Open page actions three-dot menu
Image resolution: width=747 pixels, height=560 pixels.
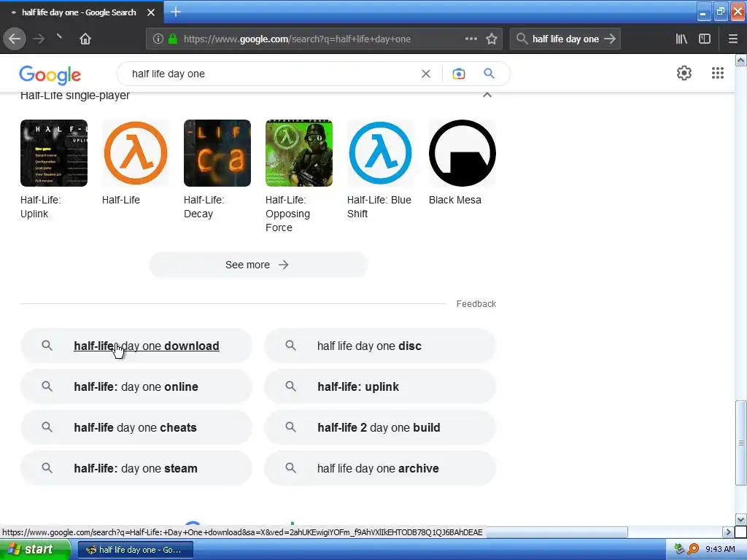(x=471, y=39)
